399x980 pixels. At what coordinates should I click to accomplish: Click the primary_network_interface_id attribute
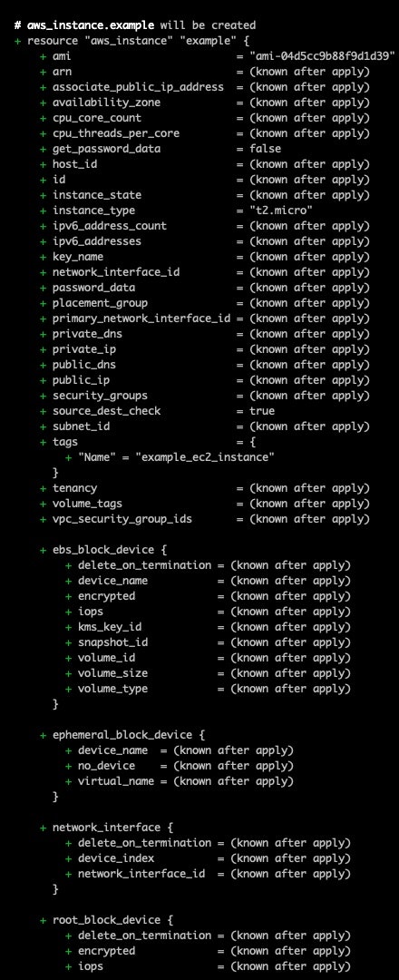point(141,318)
